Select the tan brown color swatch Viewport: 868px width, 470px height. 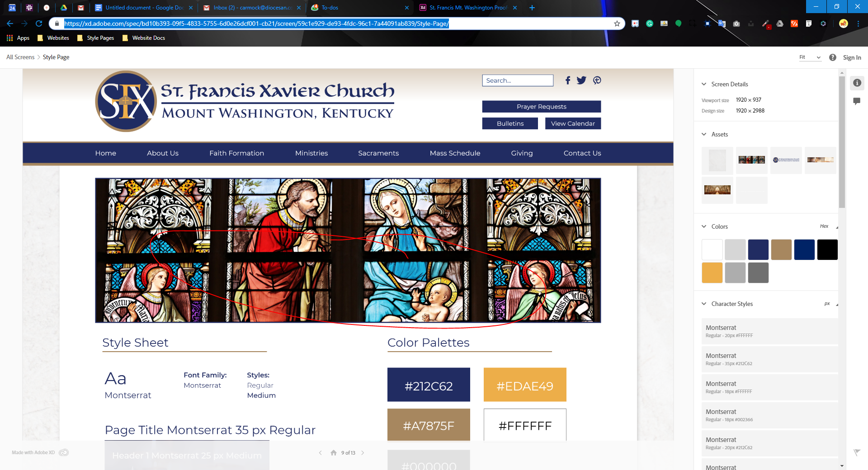click(781, 249)
